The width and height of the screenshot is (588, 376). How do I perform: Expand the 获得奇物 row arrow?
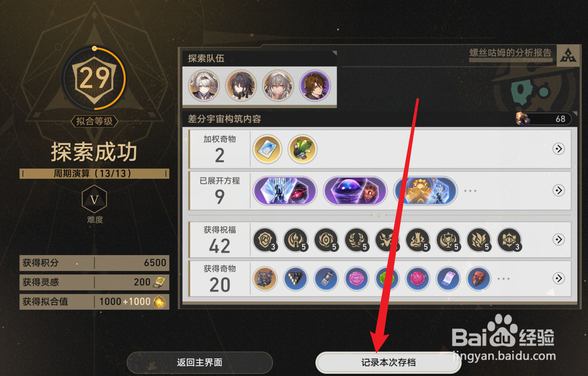558,278
